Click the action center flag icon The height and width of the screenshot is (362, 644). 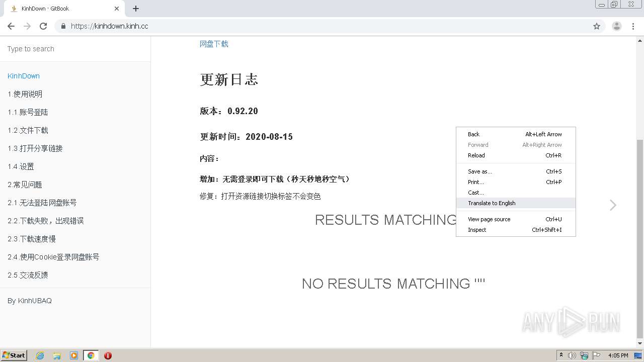pos(596,355)
